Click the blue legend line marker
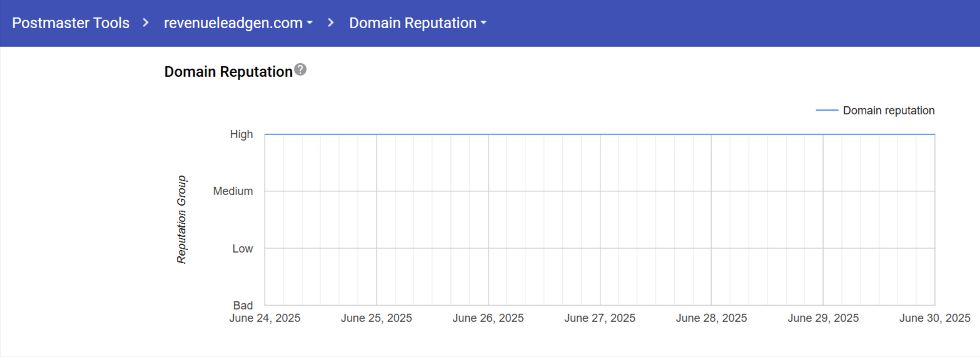Viewport: 980px width, 357px height. tap(827, 111)
